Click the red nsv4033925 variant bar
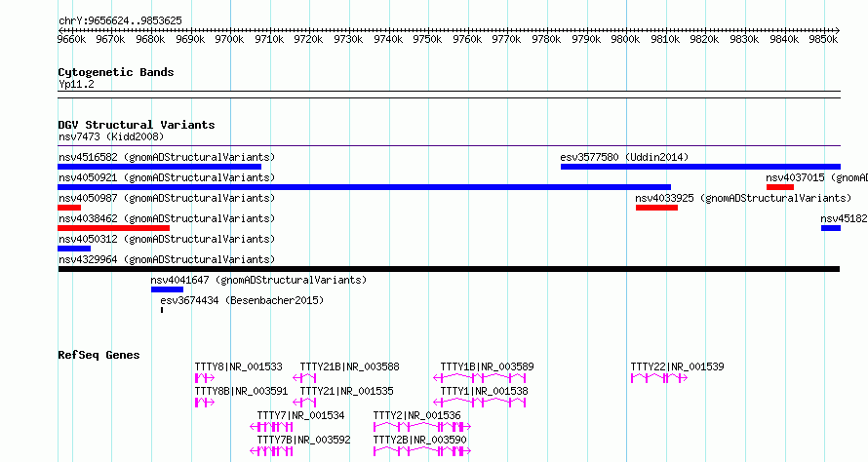This screenshot has width=868, height=462. point(656,208)
